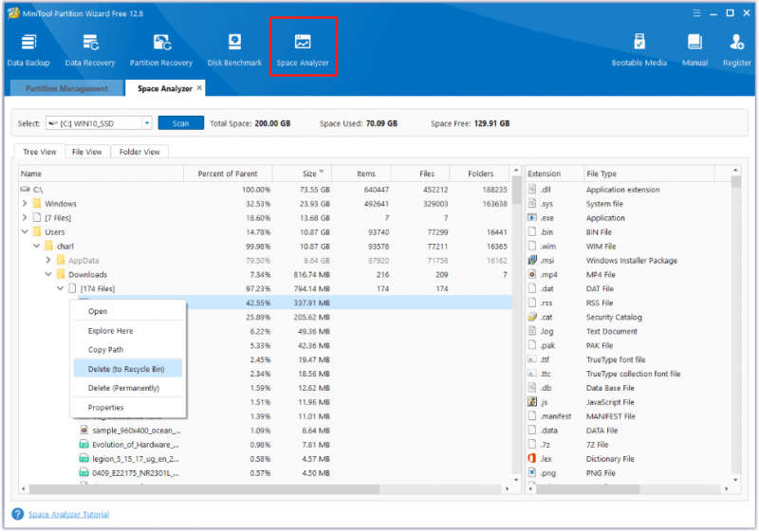Open Properties from context menu
Viewport: 759px width, 532px height.
pyautogui.click(x=128, y=407)
